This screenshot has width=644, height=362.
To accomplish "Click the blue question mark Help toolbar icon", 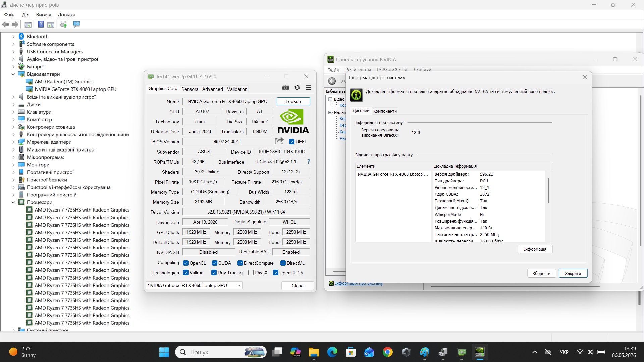I will [x=41, y=24].
